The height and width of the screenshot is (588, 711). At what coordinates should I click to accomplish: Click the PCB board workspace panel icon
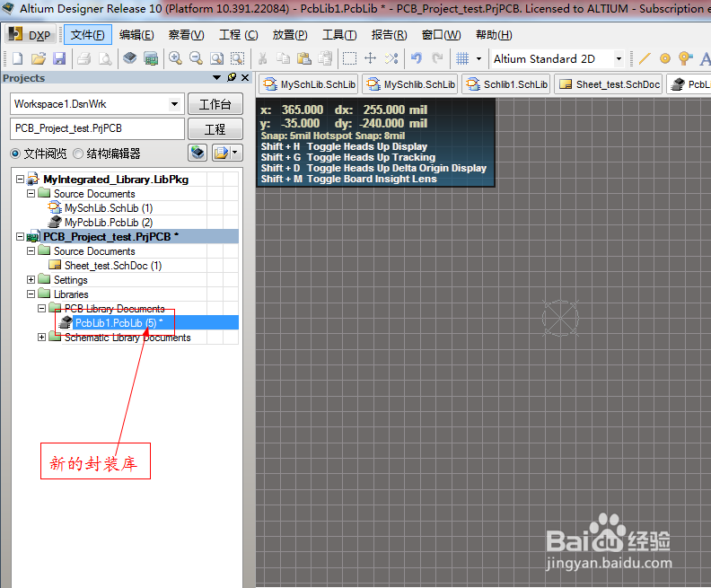[151, 58]
